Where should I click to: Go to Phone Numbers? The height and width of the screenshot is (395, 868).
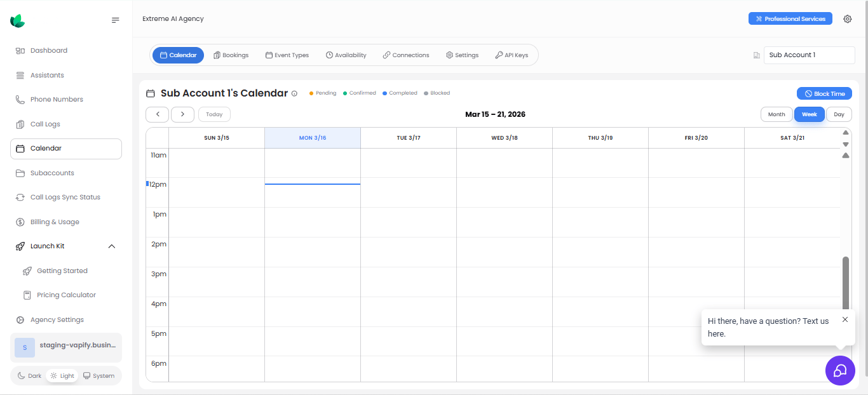pos(66,99)
